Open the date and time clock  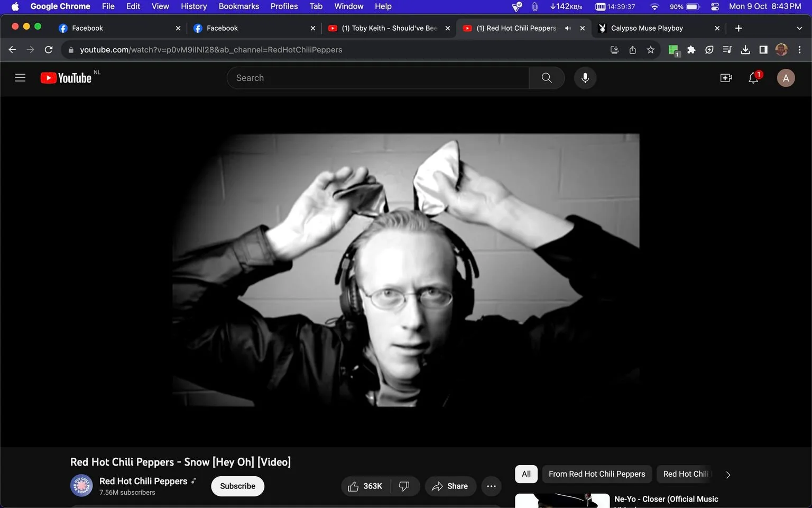[765, 6]
